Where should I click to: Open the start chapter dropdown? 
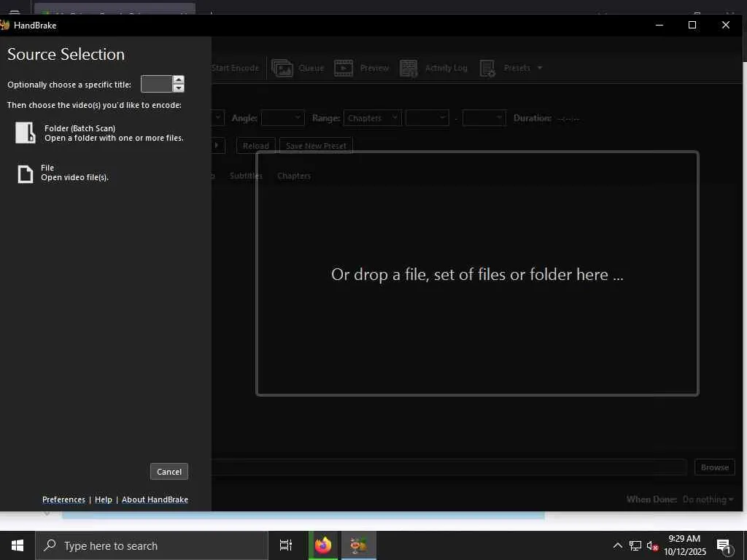[427, 117]
